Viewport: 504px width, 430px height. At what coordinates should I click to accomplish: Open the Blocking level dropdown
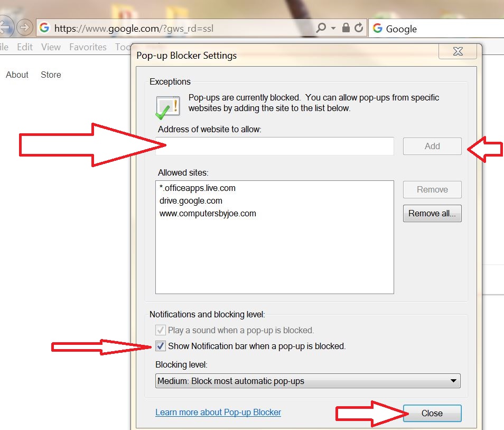(308, 381)
